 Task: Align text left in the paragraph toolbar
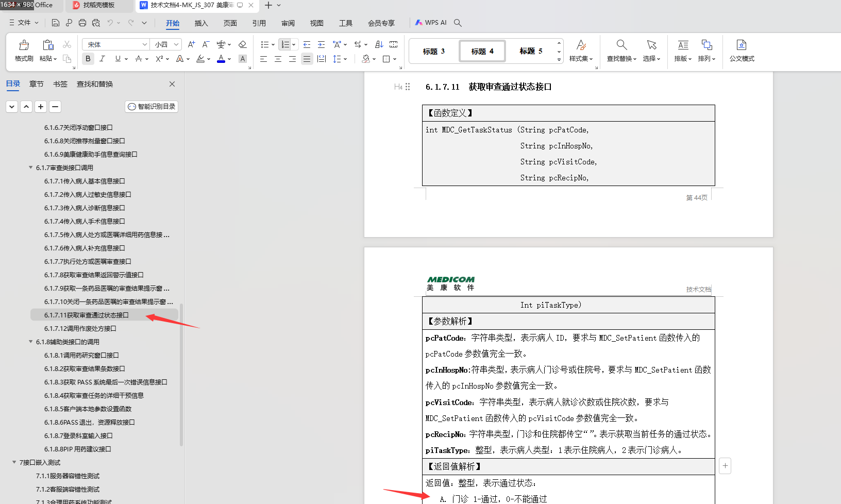click(263, 59)
